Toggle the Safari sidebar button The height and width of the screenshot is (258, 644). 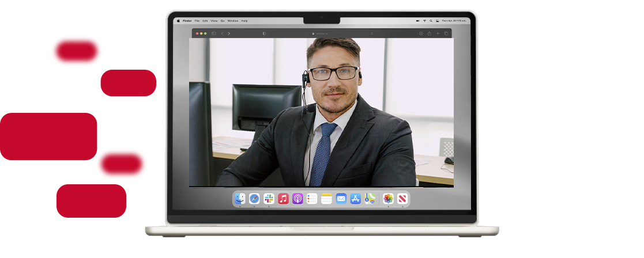click(x=213, y=33)
